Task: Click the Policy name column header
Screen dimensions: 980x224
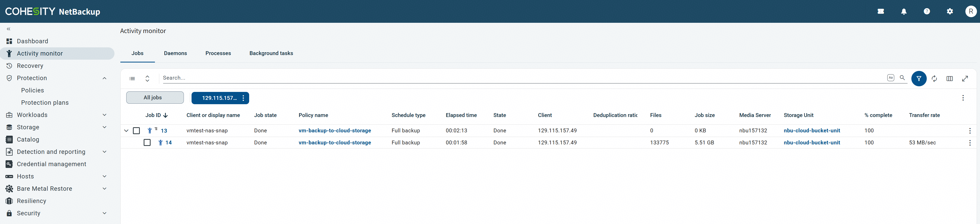Action: tap(313, 115)
